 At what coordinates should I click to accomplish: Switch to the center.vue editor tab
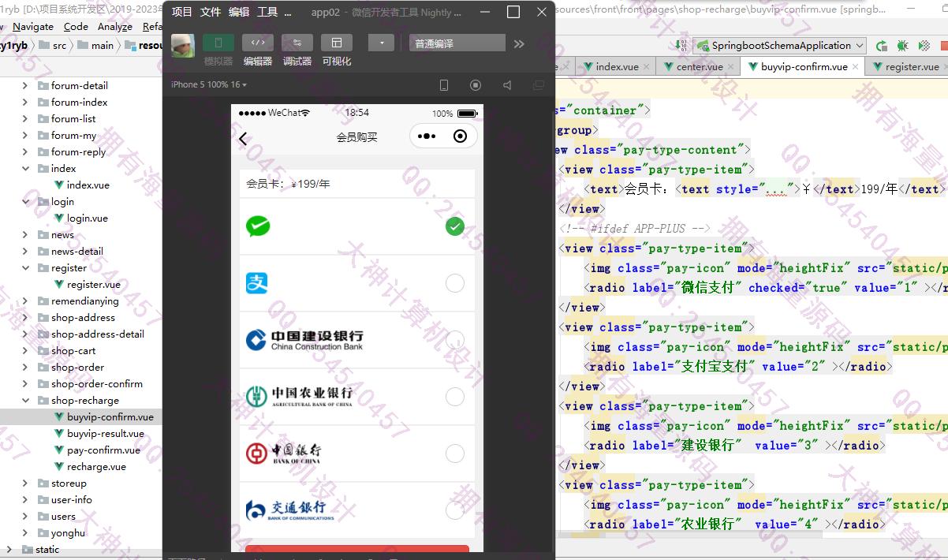(700, 67)
